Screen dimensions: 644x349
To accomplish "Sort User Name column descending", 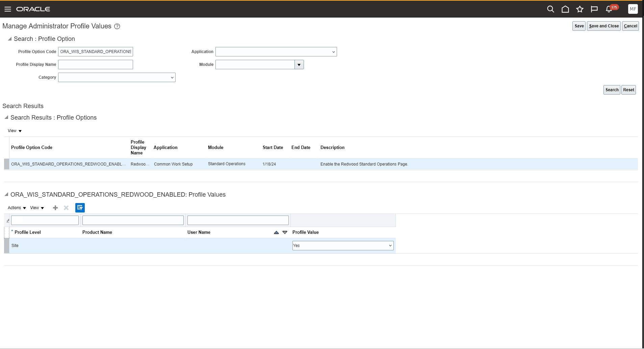I will click(285, 232).
